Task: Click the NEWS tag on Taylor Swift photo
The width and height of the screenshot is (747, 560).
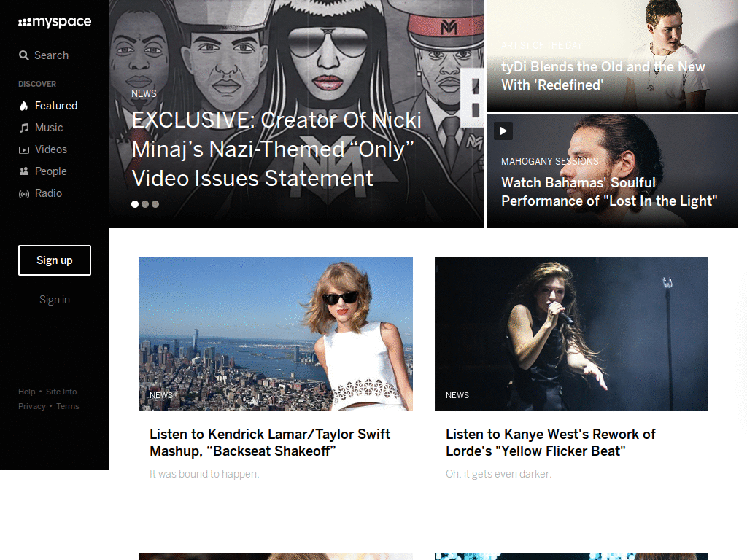Action: click(x=161, y=395)
